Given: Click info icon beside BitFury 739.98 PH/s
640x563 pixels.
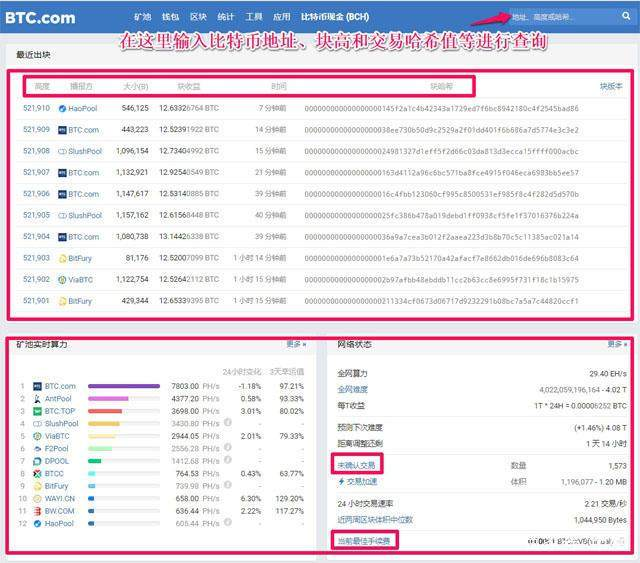Looking at the screenshot, I should click(228, 485).
